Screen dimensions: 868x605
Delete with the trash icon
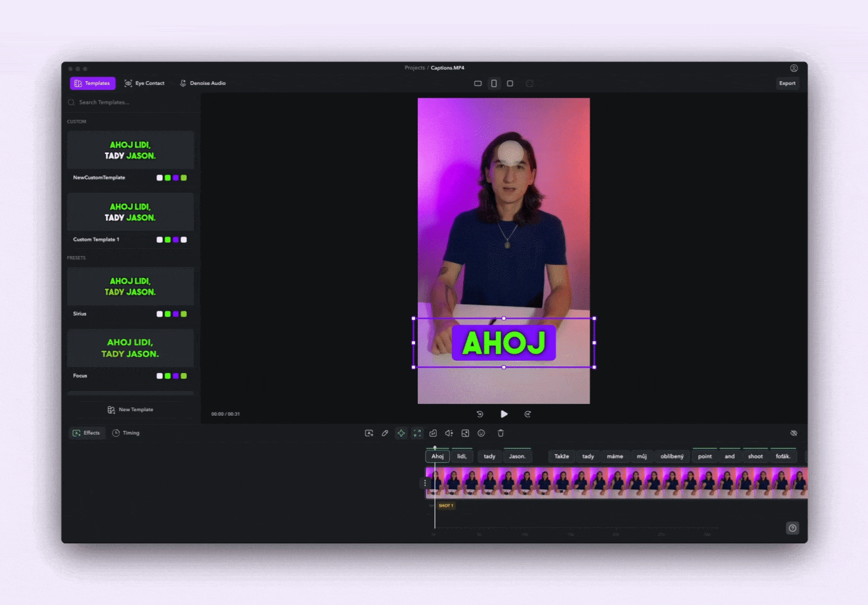[501, 433]
